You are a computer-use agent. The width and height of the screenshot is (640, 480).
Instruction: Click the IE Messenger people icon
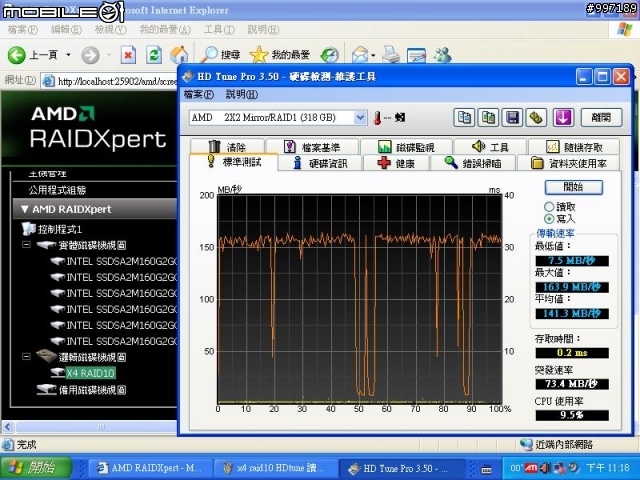(442, 55)
